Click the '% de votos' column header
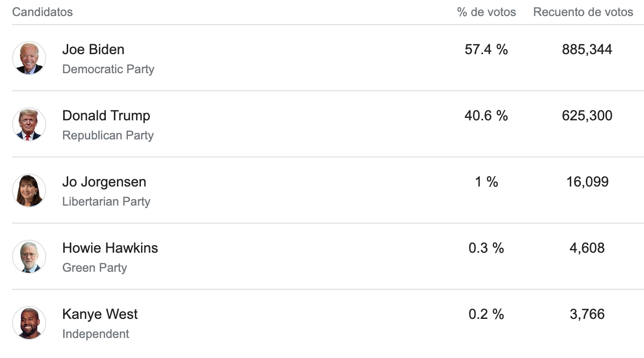 (x=487, y=12)
